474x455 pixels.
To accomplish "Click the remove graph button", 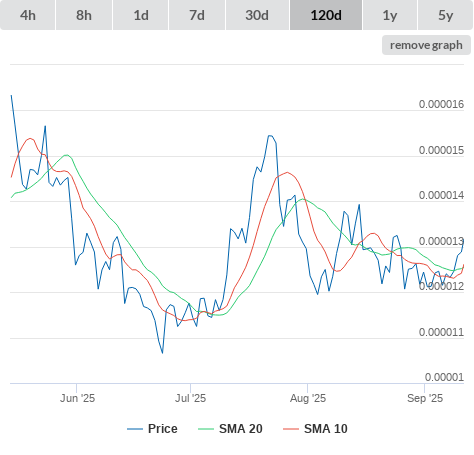I will [x=426, y=45].
